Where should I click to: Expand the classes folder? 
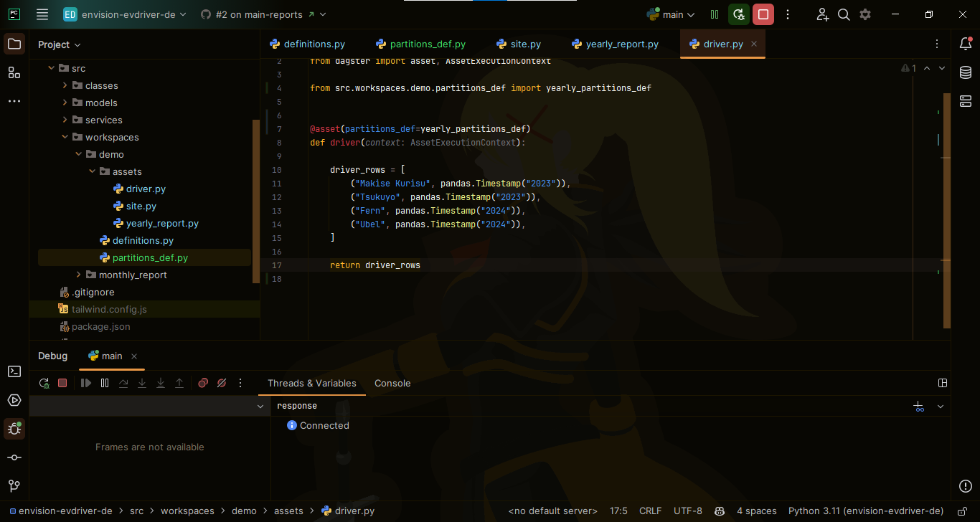[65, 85]
